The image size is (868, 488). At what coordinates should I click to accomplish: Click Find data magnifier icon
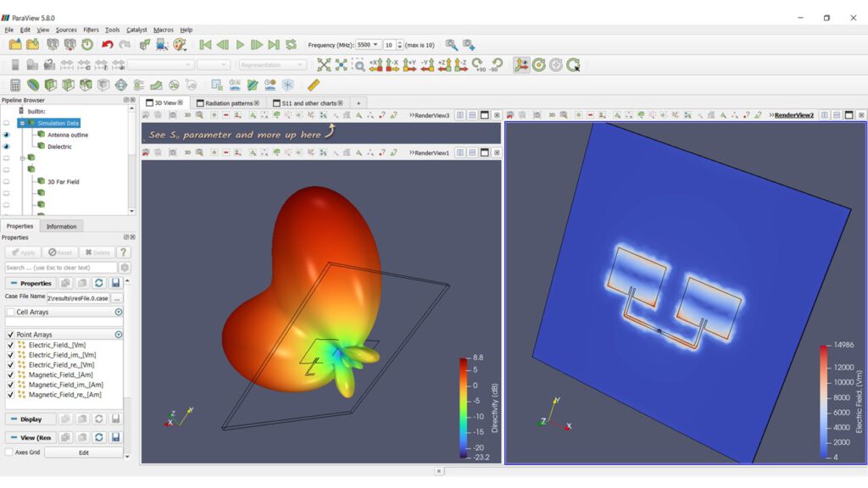click(452, 45)
